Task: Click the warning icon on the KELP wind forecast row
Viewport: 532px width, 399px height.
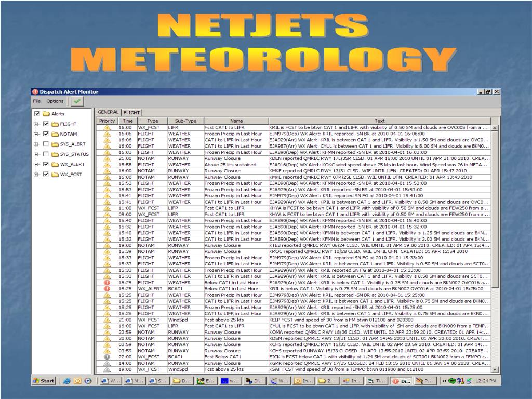Action: click(107, 320)
